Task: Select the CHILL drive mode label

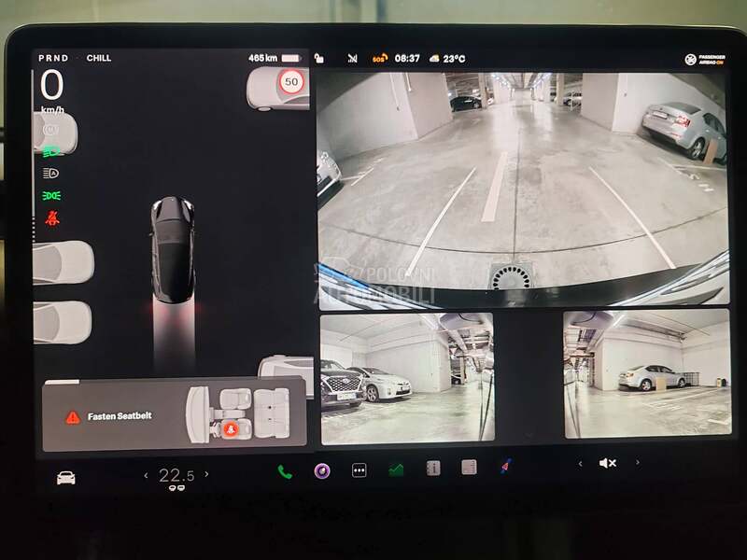Action: [x=98, y=58]
